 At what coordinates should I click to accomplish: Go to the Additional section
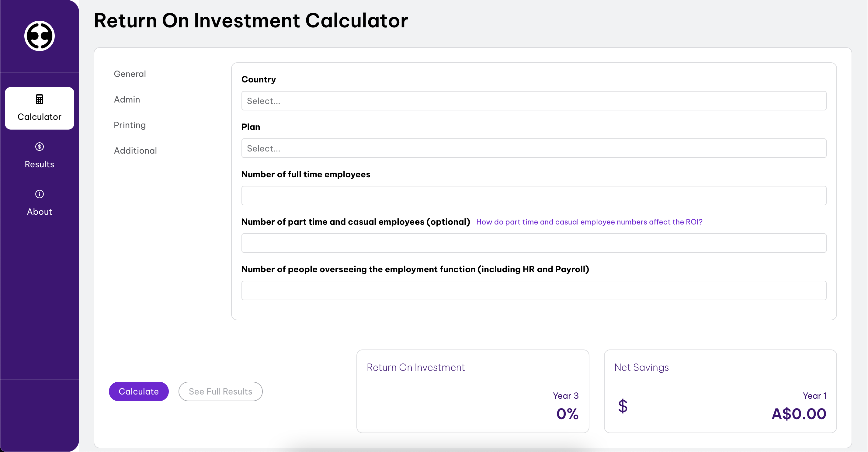tap(135, 151)
